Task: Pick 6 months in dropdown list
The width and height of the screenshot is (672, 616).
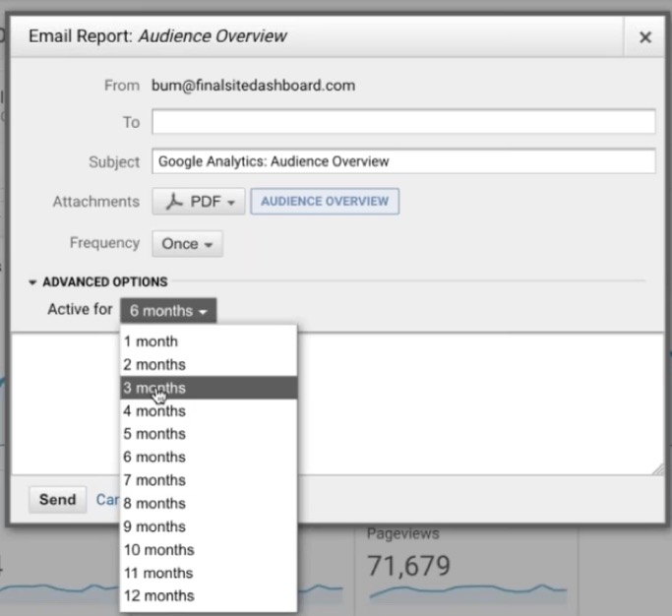Action: coord(209,457)
